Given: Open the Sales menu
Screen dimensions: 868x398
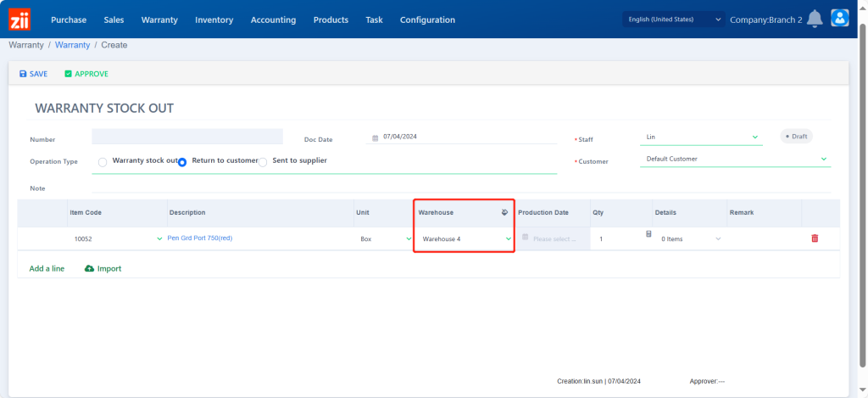Looking at the screenshot, I should click(x=114, y=20).
